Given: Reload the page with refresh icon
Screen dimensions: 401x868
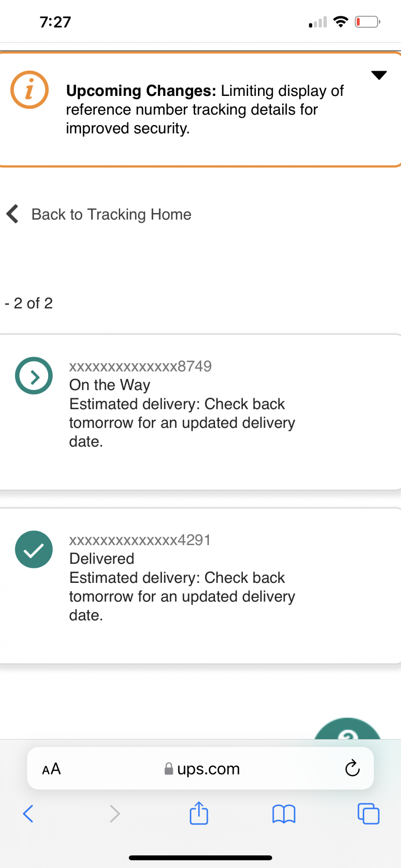Looking at the screenshot, I should (x=352, y=768).
